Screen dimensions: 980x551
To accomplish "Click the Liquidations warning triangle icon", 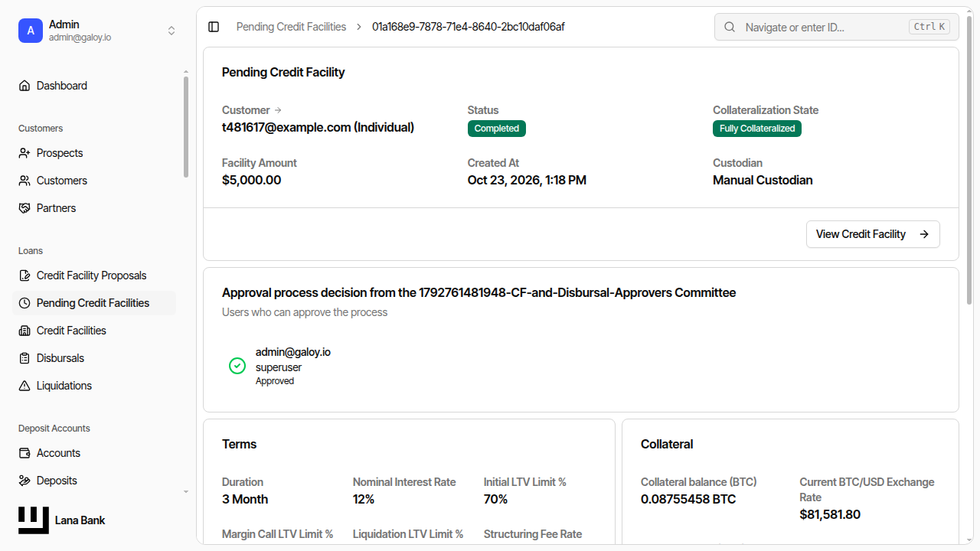I will pyautogui.click(x=24, y=386).
